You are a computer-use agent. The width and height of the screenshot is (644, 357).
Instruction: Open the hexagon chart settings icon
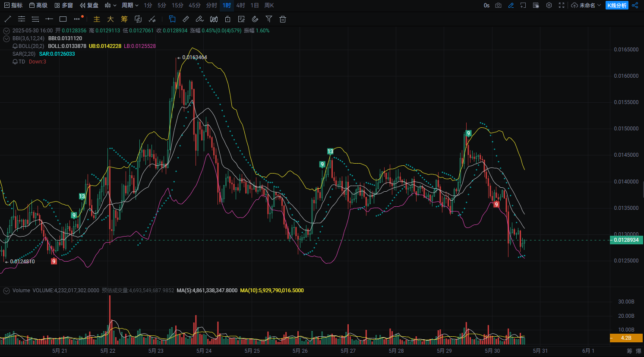549,5
